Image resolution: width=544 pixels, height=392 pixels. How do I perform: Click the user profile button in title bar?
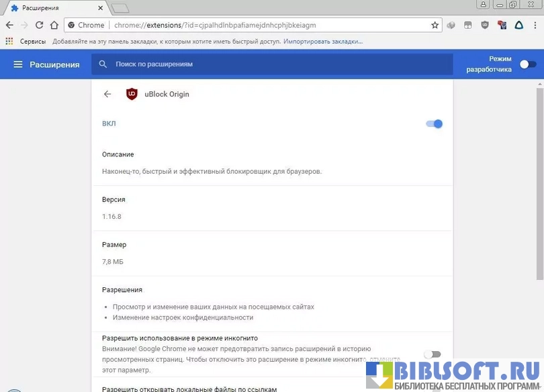click(483, 5)
